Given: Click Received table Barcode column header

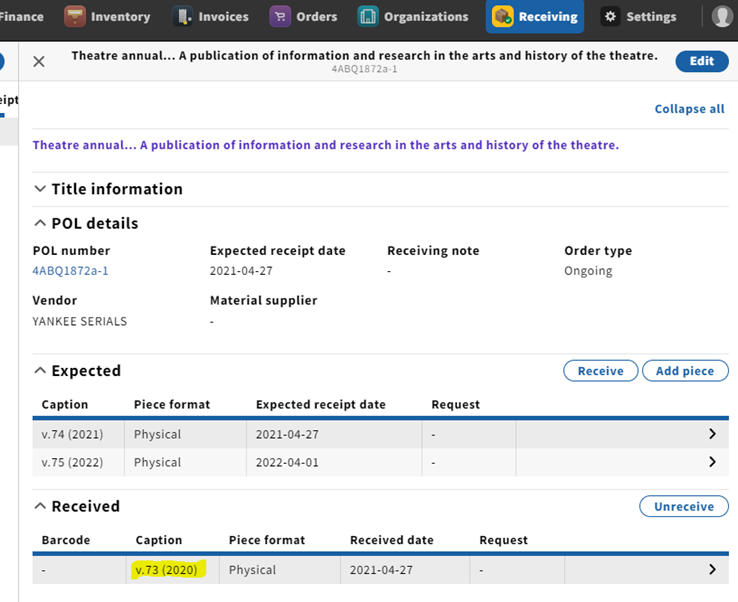Looking at the screenshot, I should point(66,540).
